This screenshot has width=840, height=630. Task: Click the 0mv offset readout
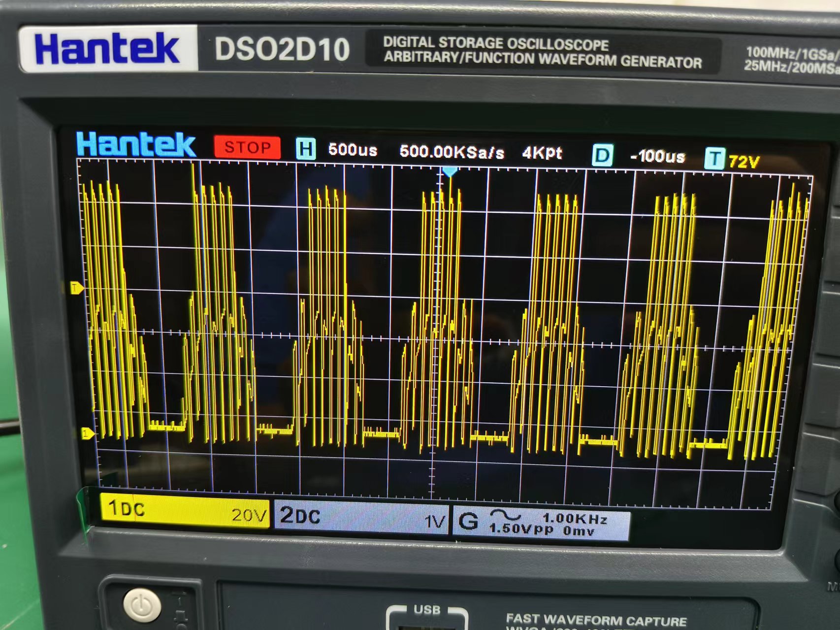(x=578, y=531)
